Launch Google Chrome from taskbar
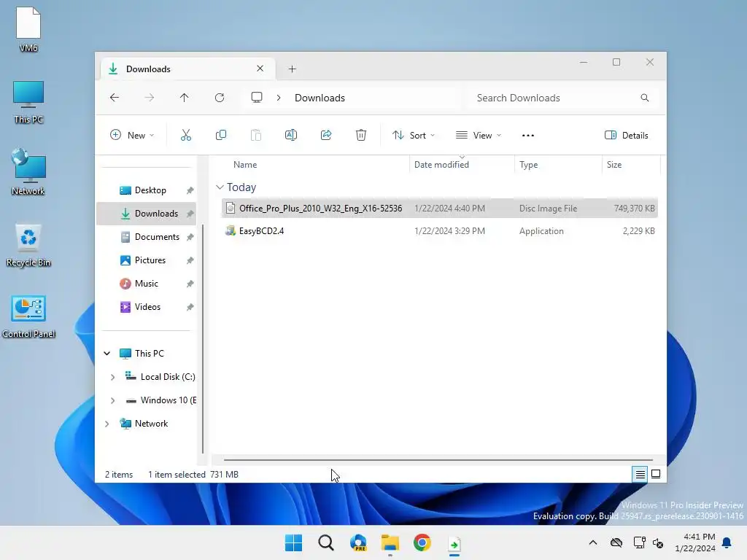This screenshot has height=560, width=747. (x=422, y=542)
